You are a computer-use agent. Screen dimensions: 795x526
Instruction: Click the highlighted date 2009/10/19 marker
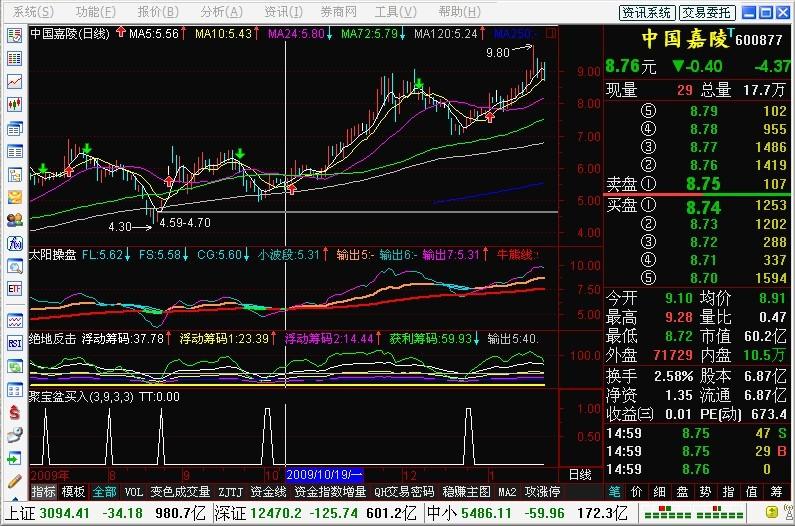click(x=324, y=475)
